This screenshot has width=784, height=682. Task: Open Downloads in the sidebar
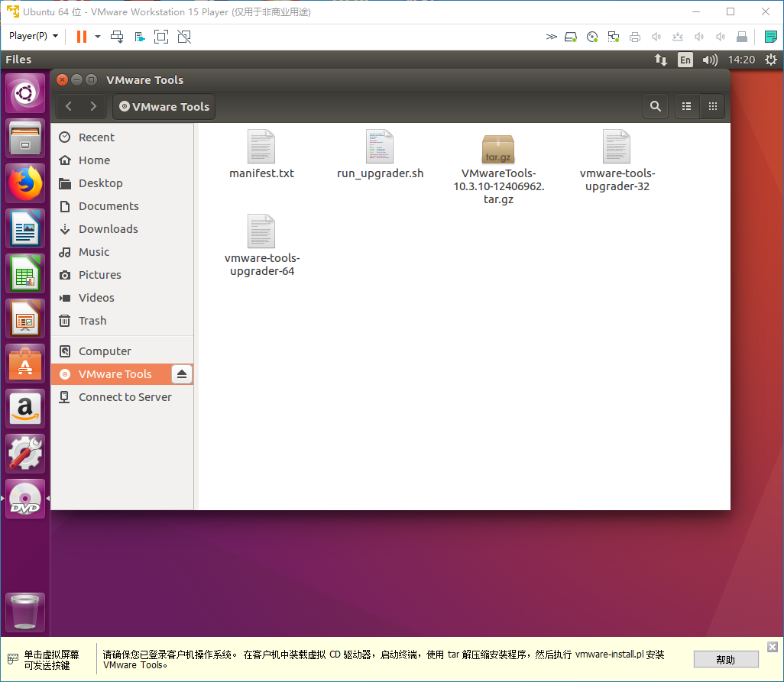pos(122,229)
